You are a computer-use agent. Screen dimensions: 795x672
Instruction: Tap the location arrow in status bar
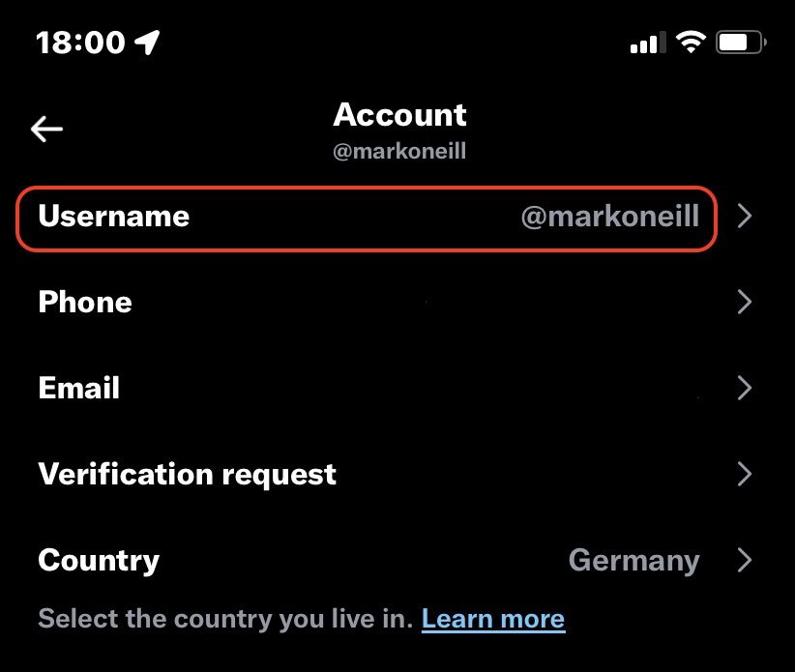tap(147, 42)
